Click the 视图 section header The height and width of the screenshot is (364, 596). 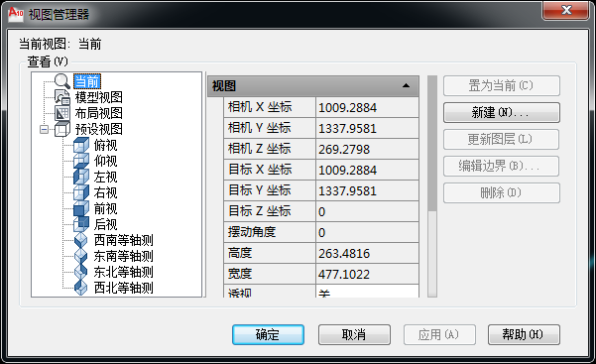click(313, 86)
